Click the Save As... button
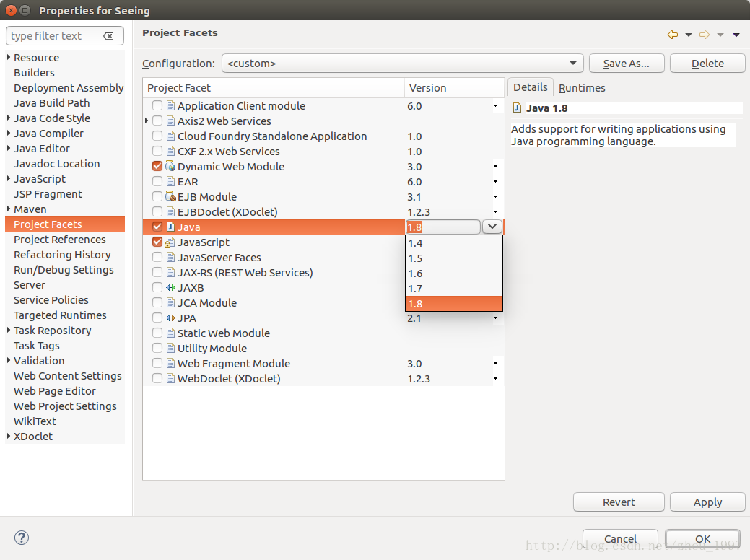The height and width of the screenshot is (560, 750). tap(627, 63)
